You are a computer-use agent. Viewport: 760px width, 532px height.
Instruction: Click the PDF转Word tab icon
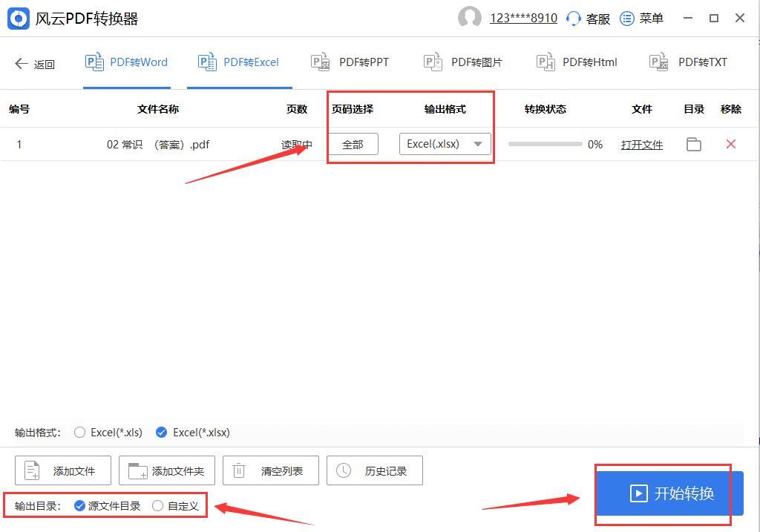[94, 62]
